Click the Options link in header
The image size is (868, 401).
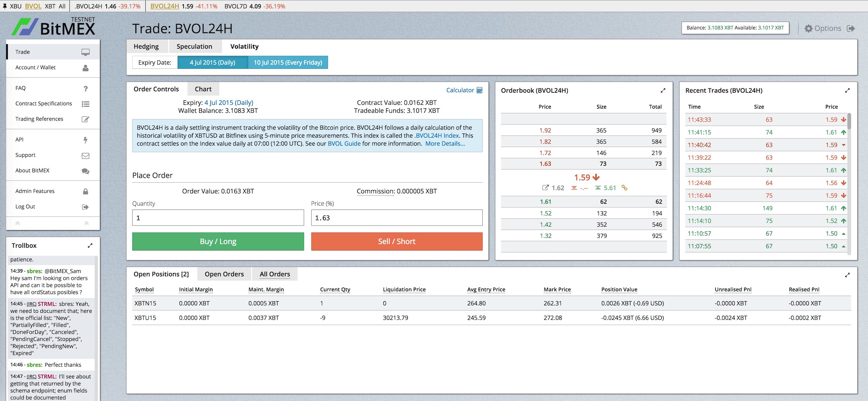click(x=828, y=28)
